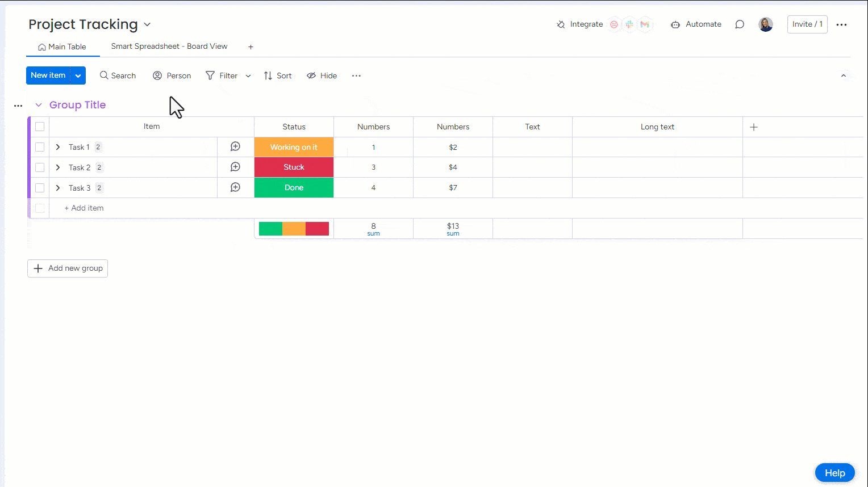
Task: Tick the Task 3 row checkbox
Action: 40,188
